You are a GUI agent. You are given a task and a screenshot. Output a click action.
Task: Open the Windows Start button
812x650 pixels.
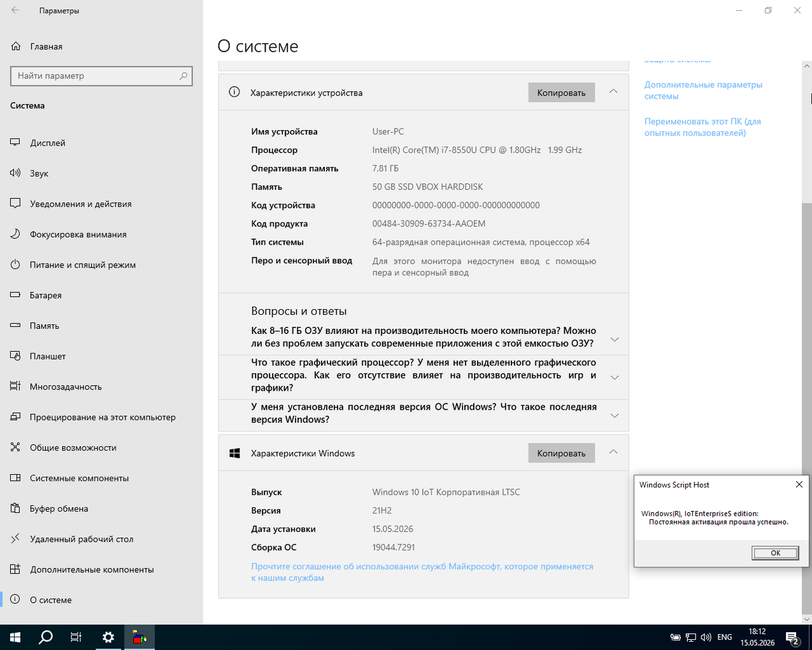[x=15, y=637]
